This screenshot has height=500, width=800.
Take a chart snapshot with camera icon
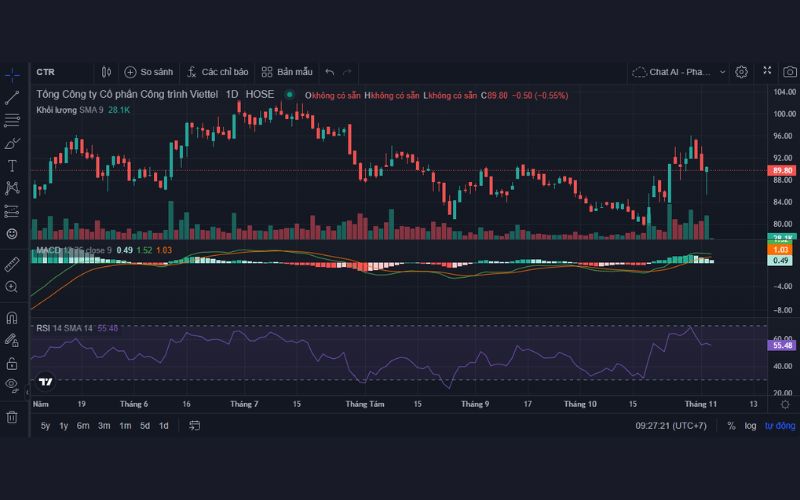[789, 71]
